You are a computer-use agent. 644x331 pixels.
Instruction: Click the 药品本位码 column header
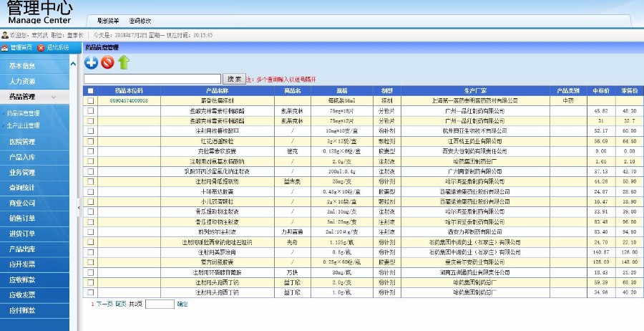[129, 91]
